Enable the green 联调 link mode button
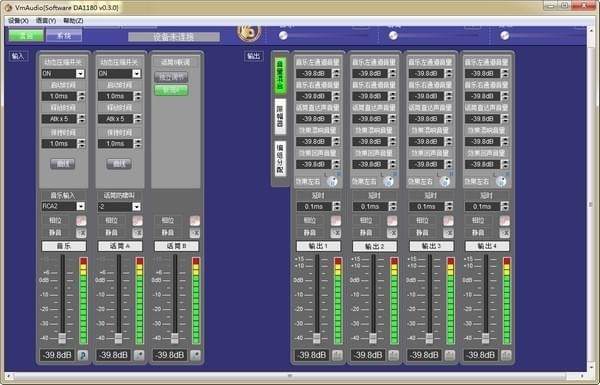The image size is (600, 385). [x=171, y=90]
